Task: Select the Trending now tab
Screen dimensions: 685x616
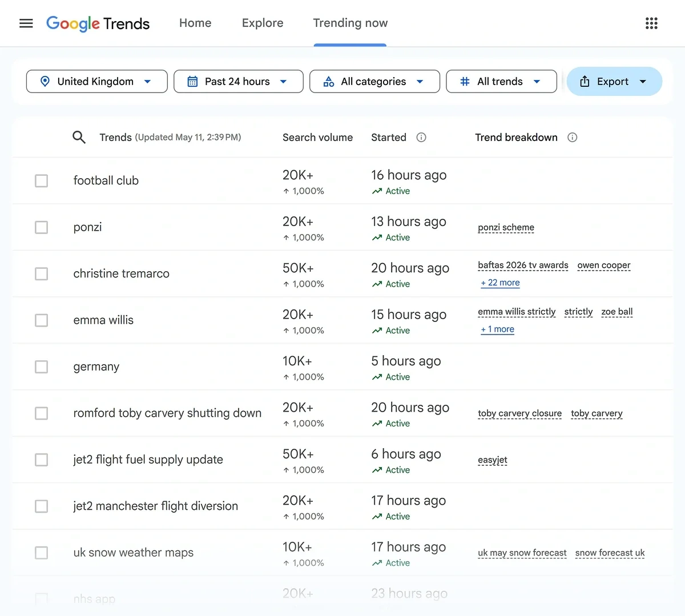Action: [350, 23]
